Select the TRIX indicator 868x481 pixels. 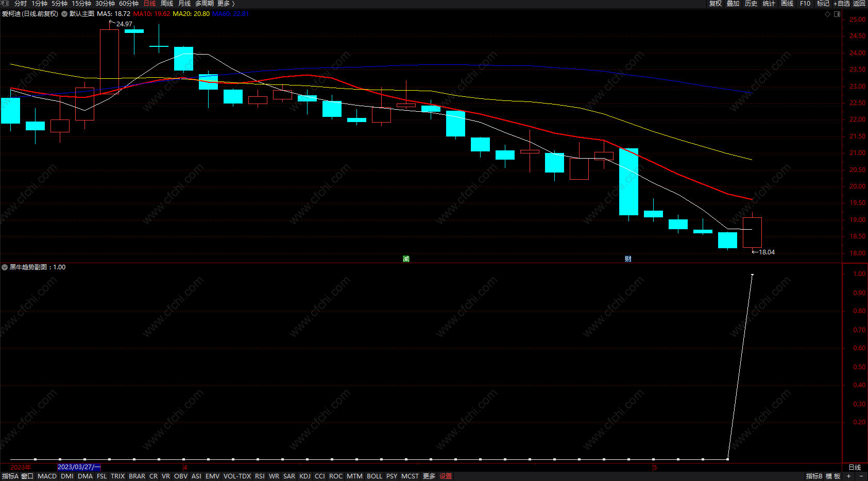[x=118, y=476]
